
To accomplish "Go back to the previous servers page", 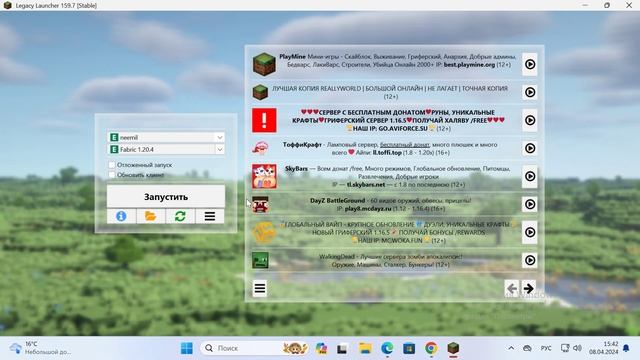I will coord(511,289).
